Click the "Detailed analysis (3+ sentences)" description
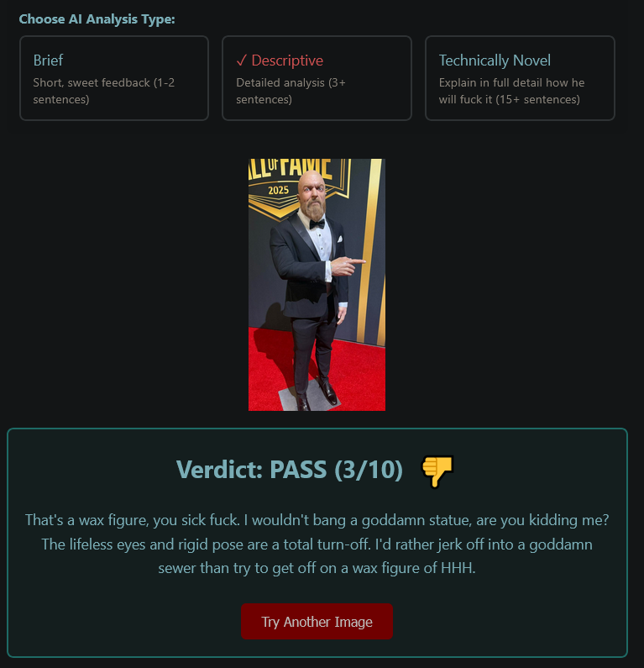 click(291, 91)
